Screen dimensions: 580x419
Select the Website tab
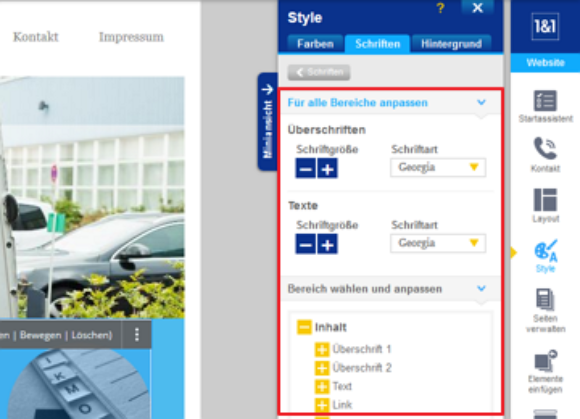pos(545,62)
